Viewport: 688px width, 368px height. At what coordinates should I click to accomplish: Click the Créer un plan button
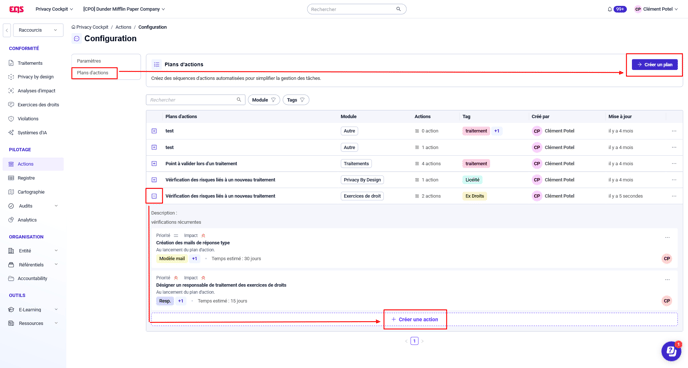click(x=655, y=64)
